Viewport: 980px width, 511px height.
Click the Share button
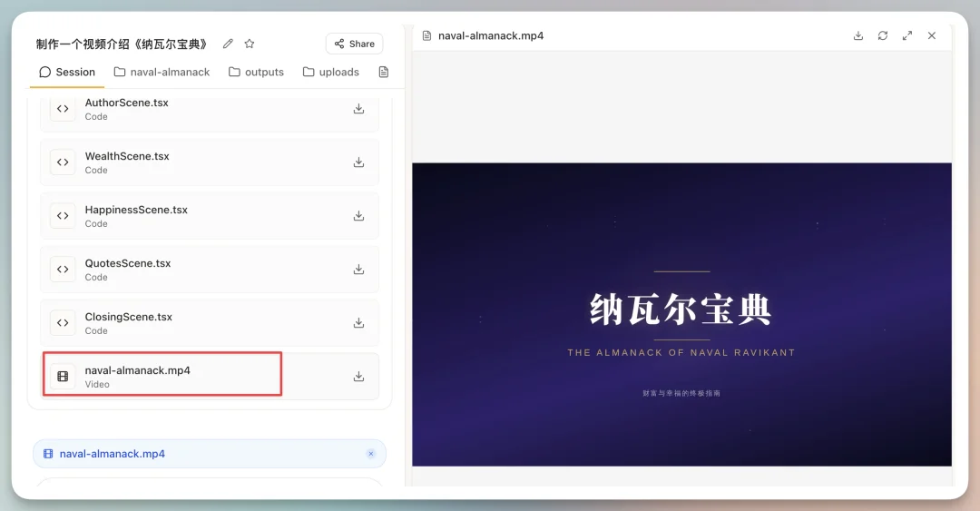[355, 44]
